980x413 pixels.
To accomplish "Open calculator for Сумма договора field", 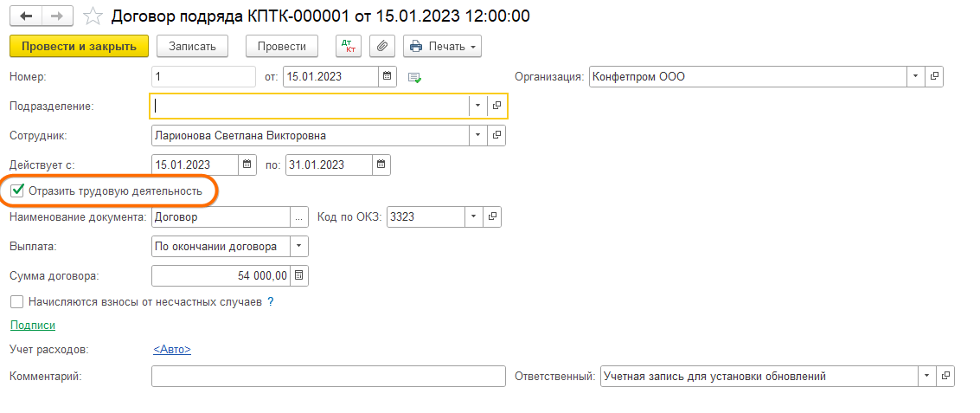I will [x=299, y=276].
